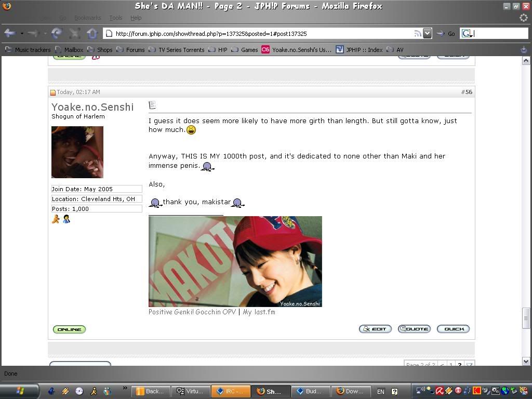This screenshot has height=399, width=532.
Task: Click the blue MSN messenger icon under Posts
Action: point(66,219)
